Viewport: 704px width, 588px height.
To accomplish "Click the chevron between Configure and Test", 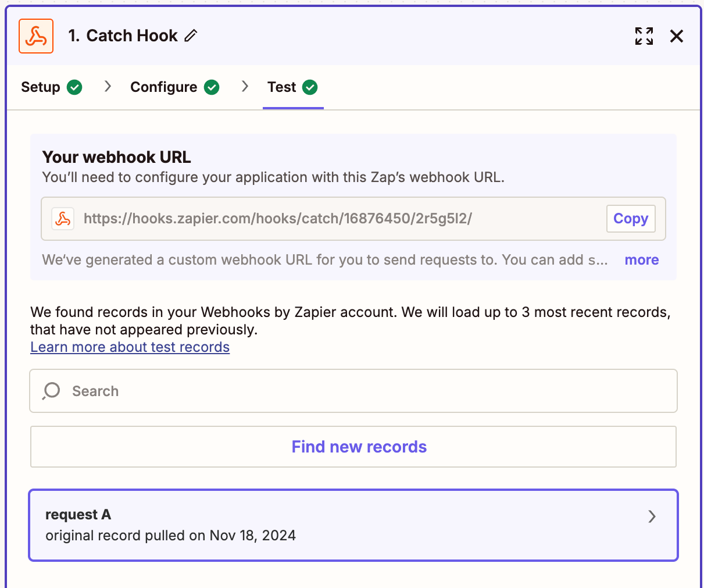I will [245, 87].
